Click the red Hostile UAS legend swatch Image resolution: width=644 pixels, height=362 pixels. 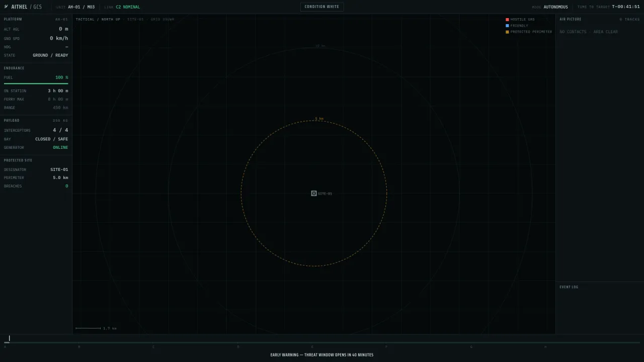tap(507, 20)
